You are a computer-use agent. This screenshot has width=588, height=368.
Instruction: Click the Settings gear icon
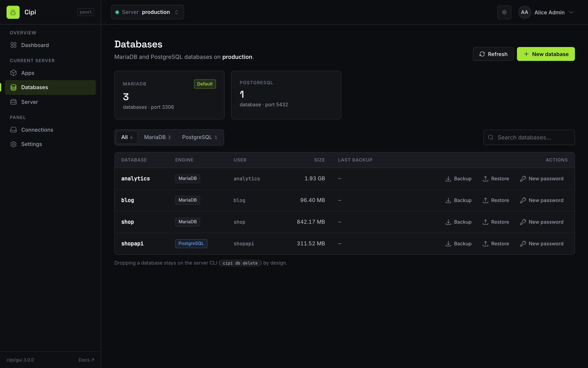tap(13, 144)
